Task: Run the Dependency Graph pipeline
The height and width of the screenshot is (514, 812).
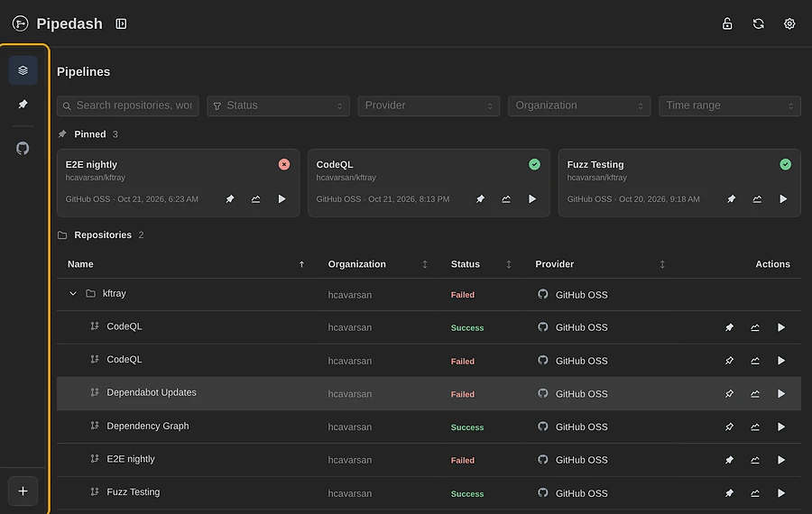Action: 781,427
